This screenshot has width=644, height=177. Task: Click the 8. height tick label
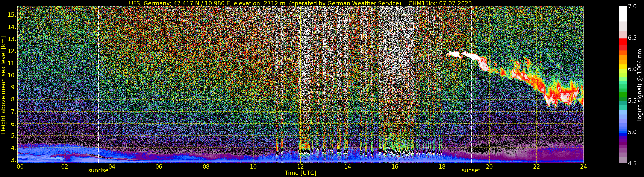pos(14,99)
